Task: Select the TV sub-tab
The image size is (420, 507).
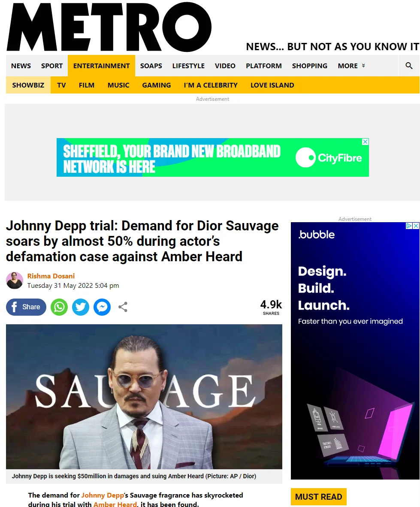Action: [61, 85]
